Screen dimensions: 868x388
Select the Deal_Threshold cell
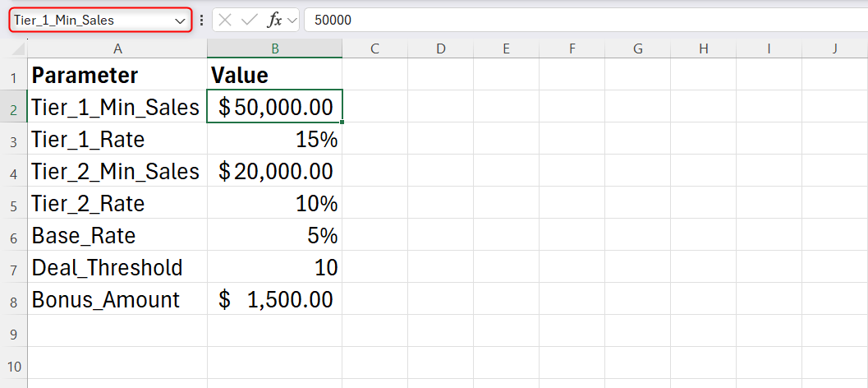point(117,267)
